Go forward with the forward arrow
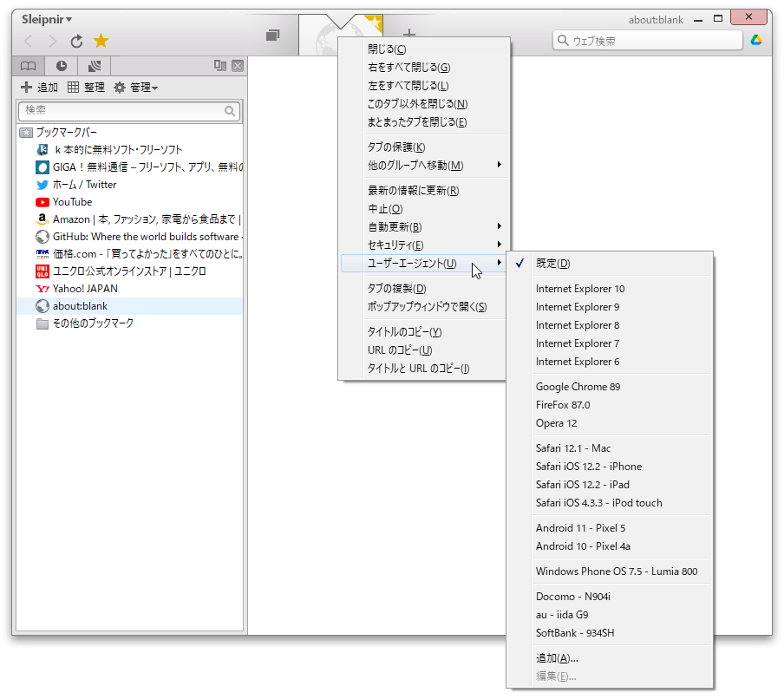 click(53, 41)
